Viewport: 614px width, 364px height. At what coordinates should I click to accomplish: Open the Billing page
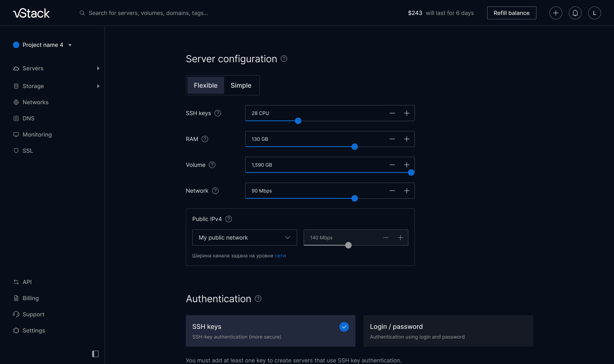coord(31,298)
